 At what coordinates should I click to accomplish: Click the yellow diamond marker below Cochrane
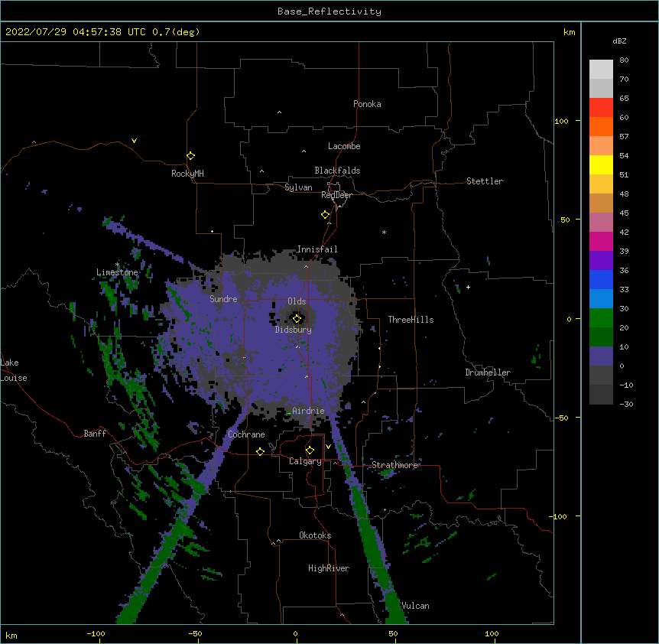tap(260, 451)
